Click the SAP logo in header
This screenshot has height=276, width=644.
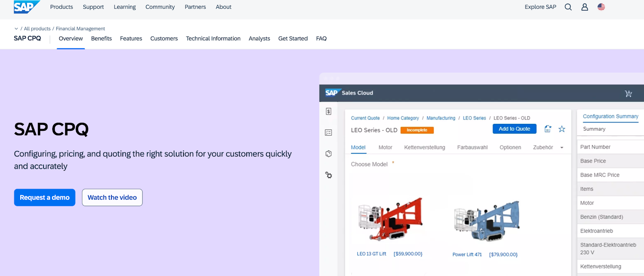click(27, 7)
